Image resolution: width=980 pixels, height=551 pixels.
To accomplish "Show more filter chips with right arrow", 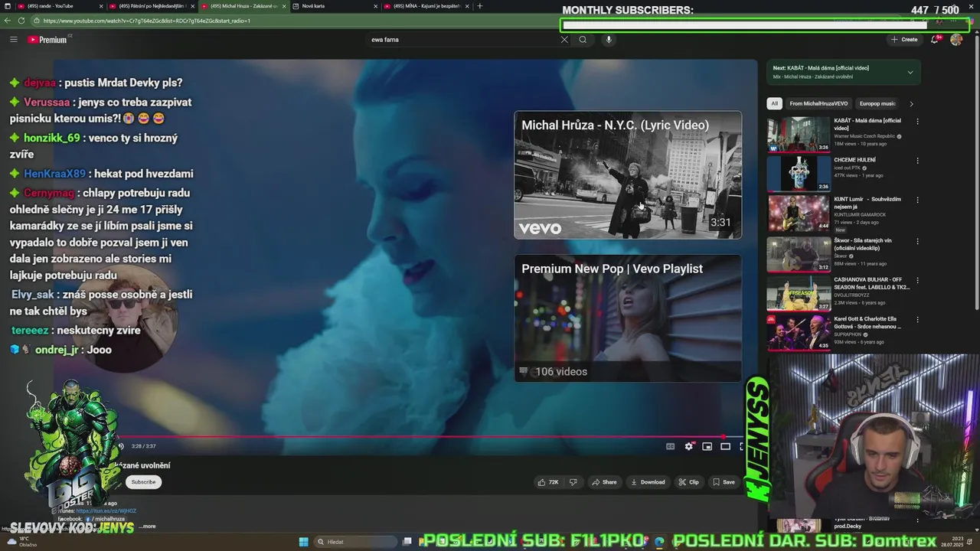I will tap(911, 103).
